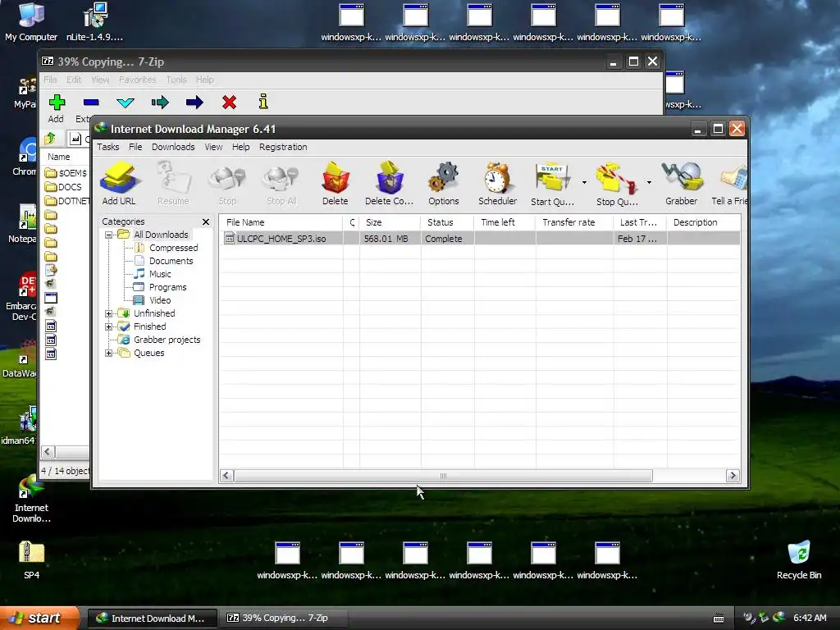
Task: Click the Delete toolbar icon in IDM
Action: [336, 184]
